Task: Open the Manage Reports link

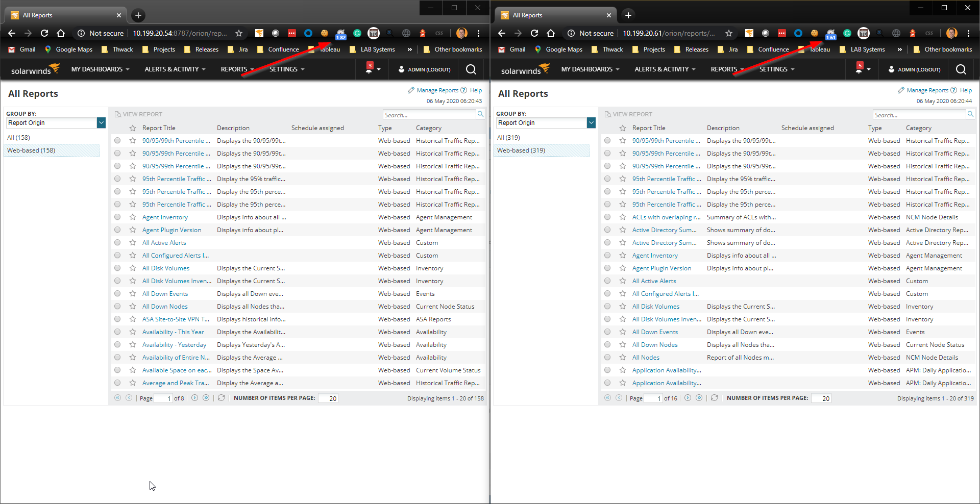Action: pos(438,90)
